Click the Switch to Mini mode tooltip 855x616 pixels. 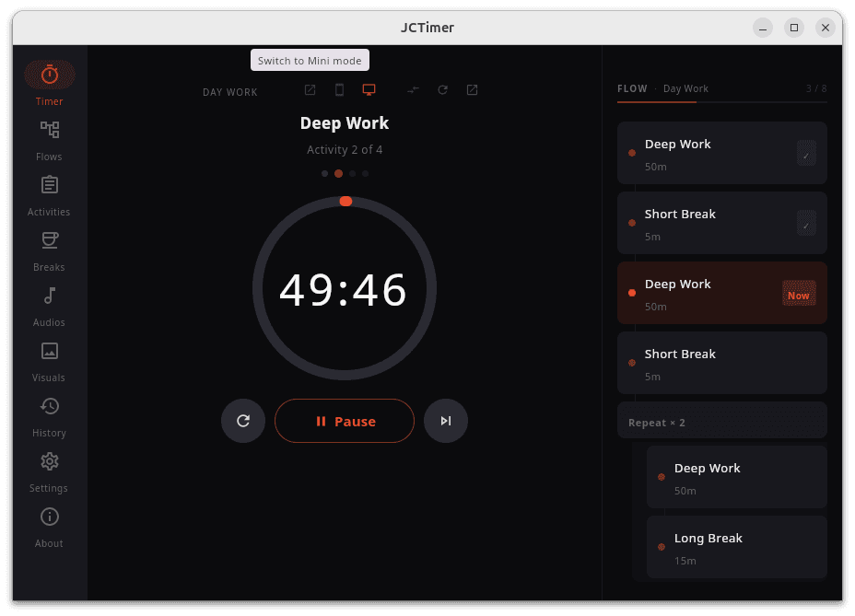[310, 61]
